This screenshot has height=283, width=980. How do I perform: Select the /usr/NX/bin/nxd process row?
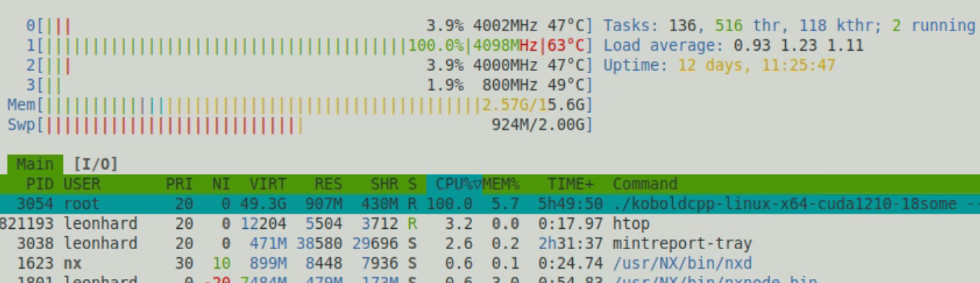[490, 263]
